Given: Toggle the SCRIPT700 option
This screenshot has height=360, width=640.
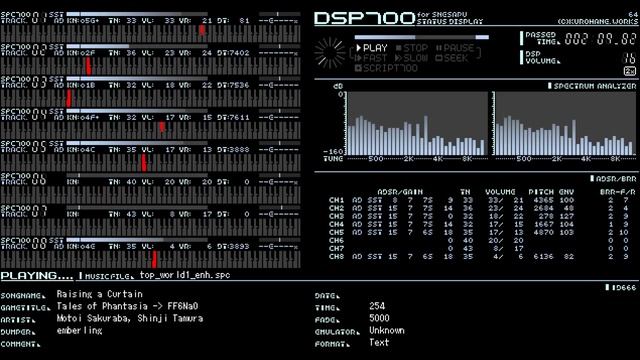Looking at the screenshot, I should [386, 68].
